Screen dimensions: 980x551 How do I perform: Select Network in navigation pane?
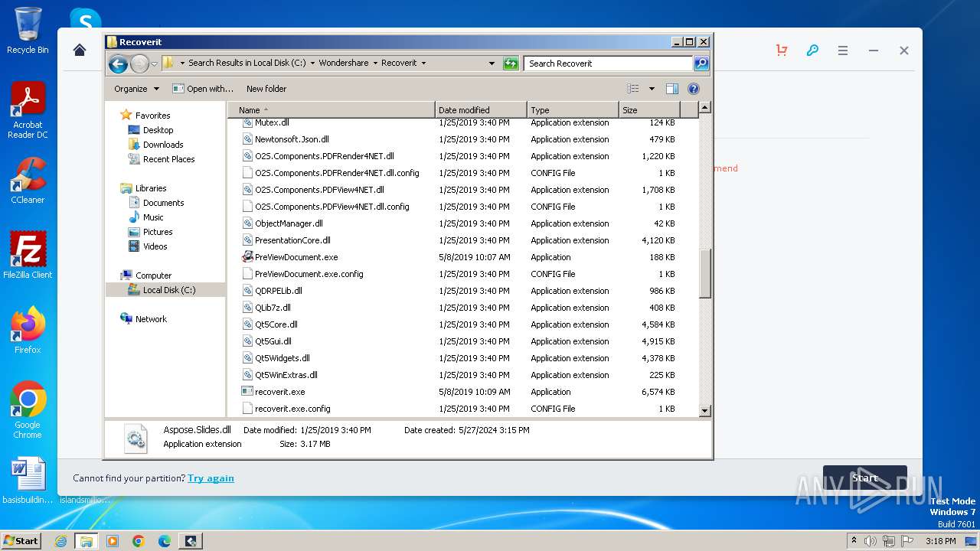(x=151, y=319)
